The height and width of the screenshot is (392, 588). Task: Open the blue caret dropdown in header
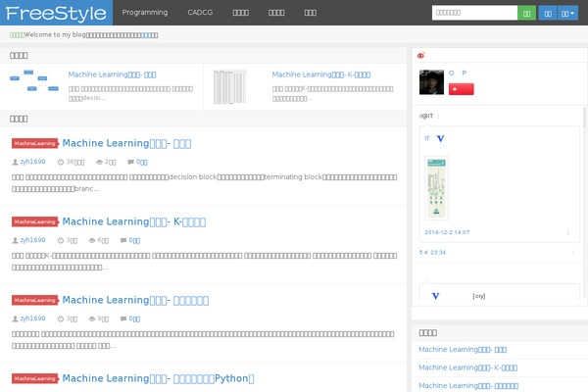[x=567, y=13]
